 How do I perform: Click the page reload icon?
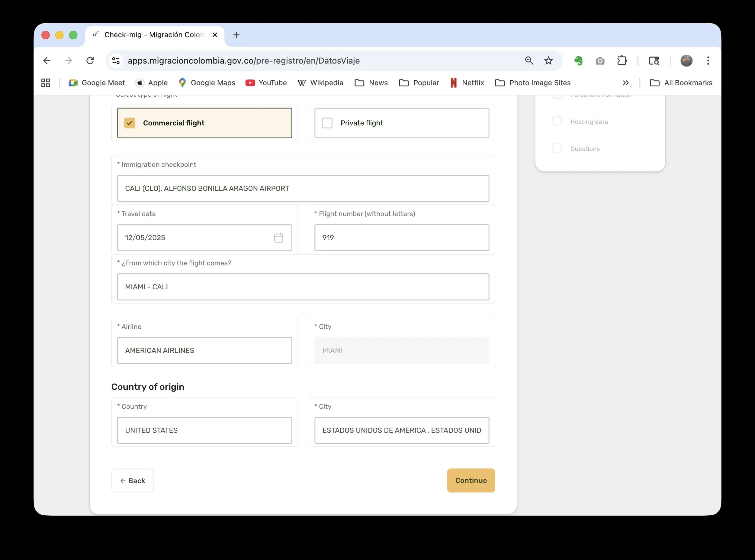(90, 61)
